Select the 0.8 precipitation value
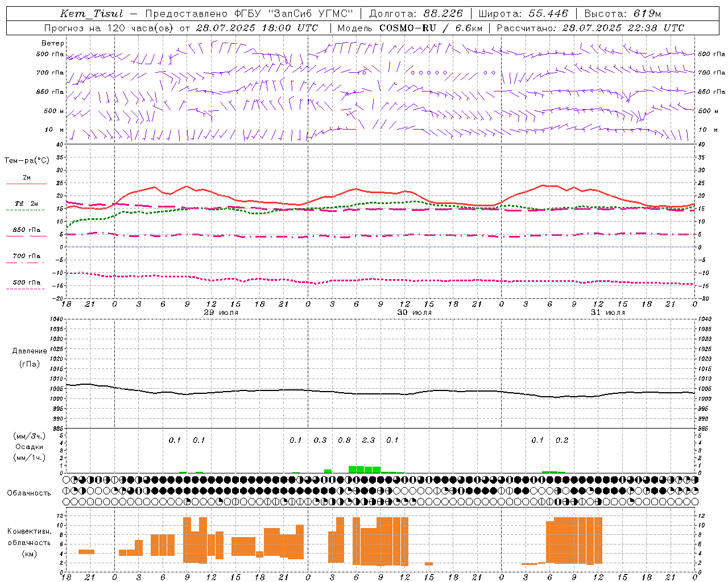Image resolution: width=728 pixels, height=582 pixels. pyautogui.click(x=344, y=440)
